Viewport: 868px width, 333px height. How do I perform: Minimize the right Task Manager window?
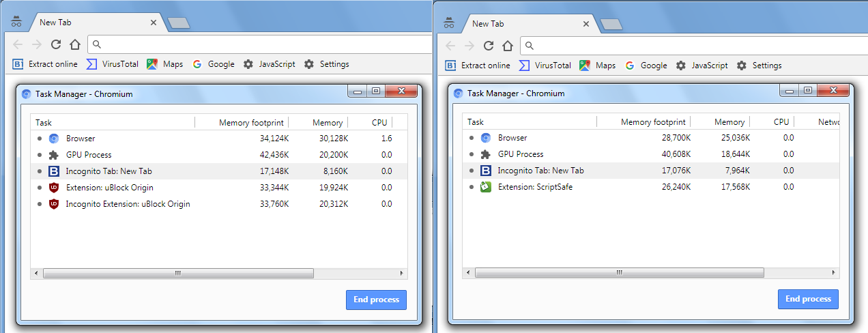click(790, 90)
